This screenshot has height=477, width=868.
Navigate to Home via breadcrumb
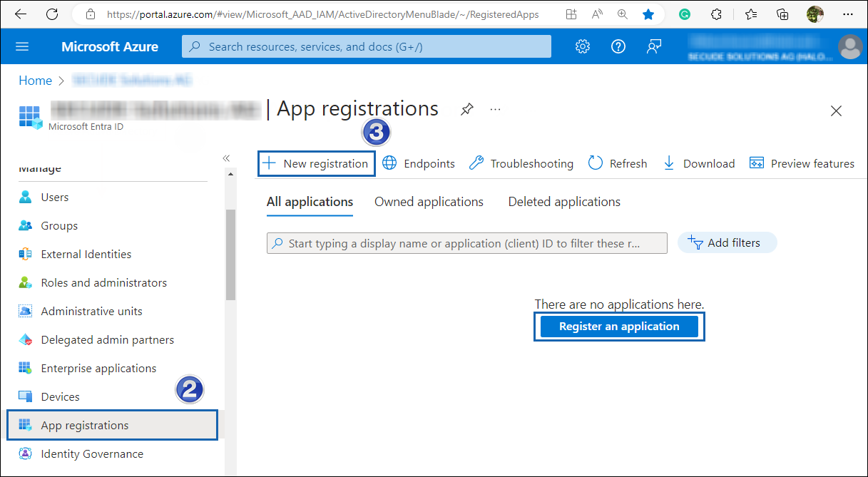click(35, 81)
